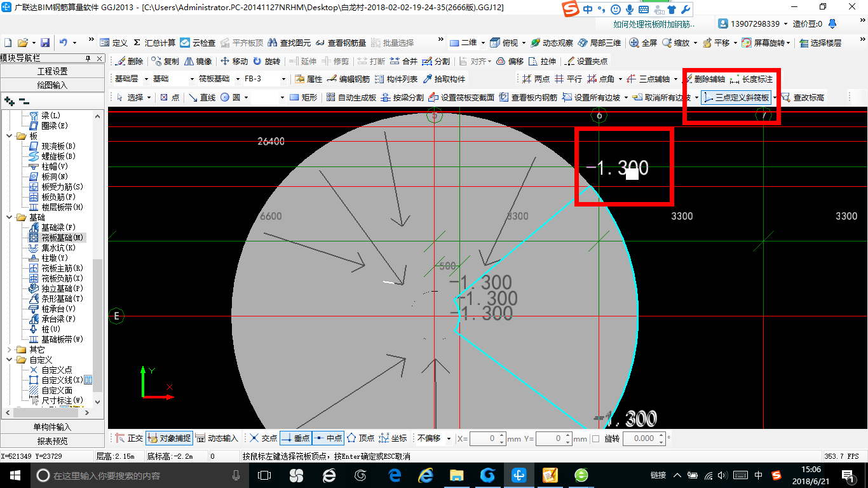Check the 旋转 rotation checkbox

[x=595, y=438]
